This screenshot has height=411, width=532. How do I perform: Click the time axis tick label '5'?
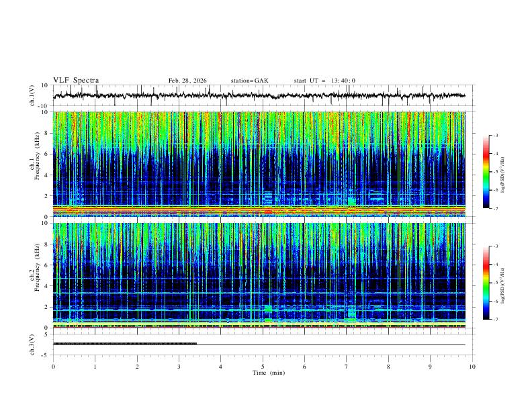point(263,367)
